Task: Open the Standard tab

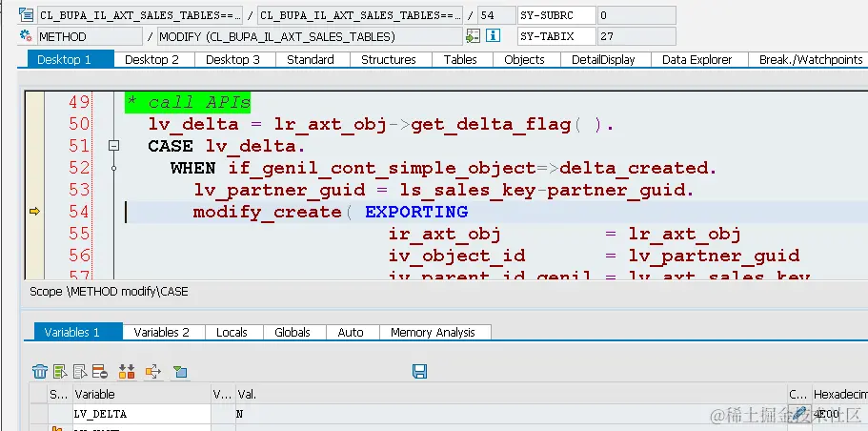Action: (311, 59)
